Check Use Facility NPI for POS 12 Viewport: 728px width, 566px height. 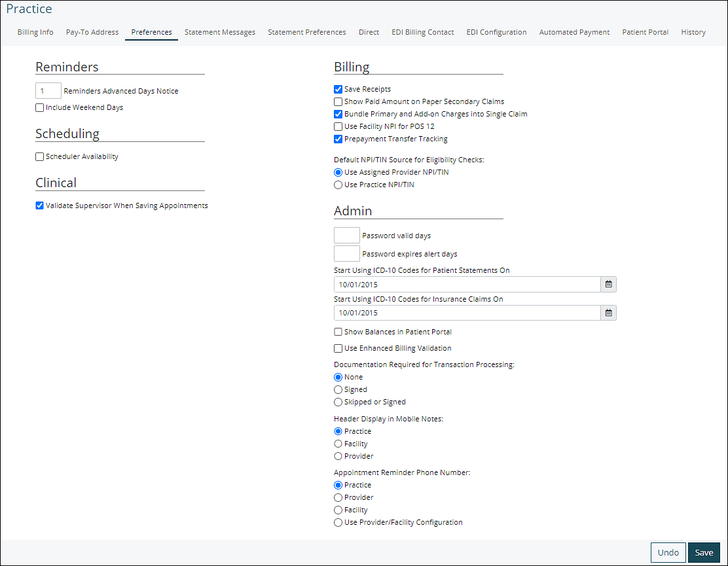click(x=338, y=127)
